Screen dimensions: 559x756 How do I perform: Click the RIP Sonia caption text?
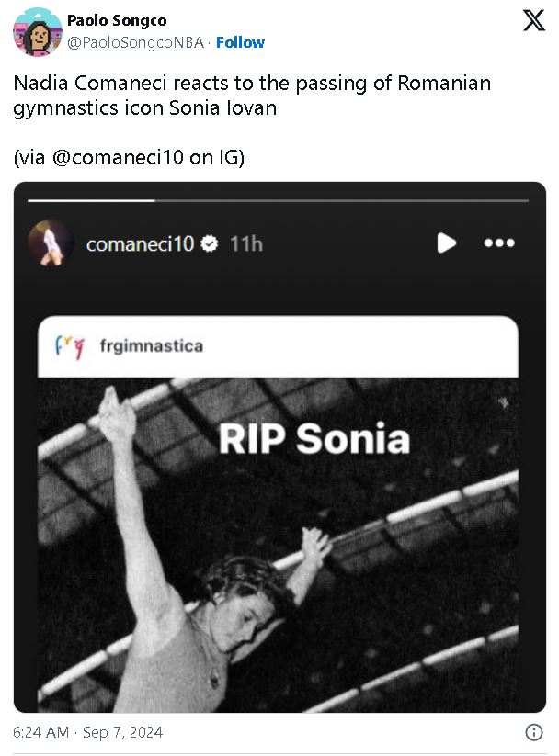click(314, 439)
